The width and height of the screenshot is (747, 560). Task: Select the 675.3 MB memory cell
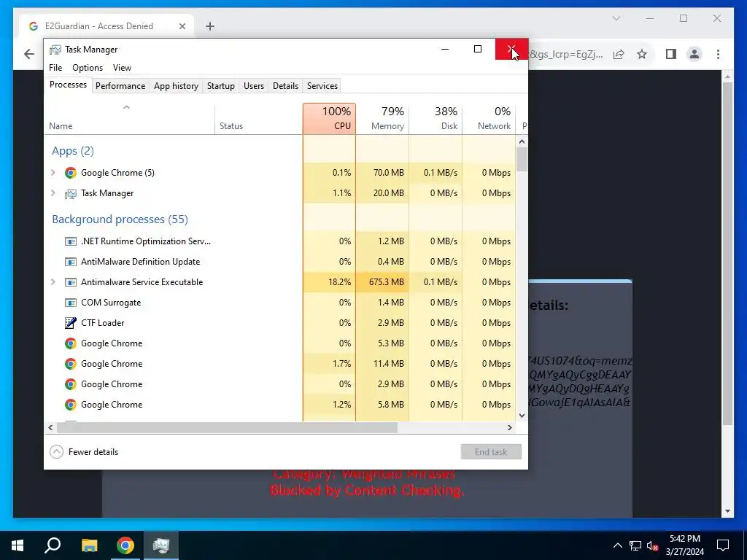382,282
